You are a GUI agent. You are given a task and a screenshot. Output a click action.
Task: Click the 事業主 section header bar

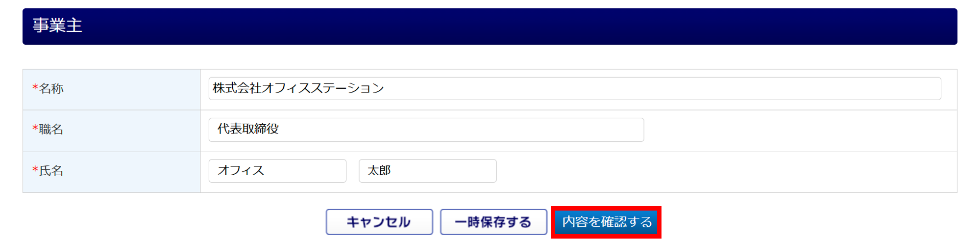coord(490,27)
